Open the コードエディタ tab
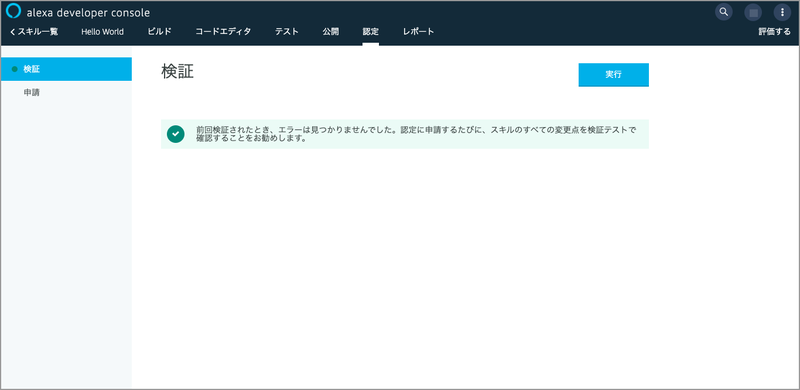 click(223, 32)
